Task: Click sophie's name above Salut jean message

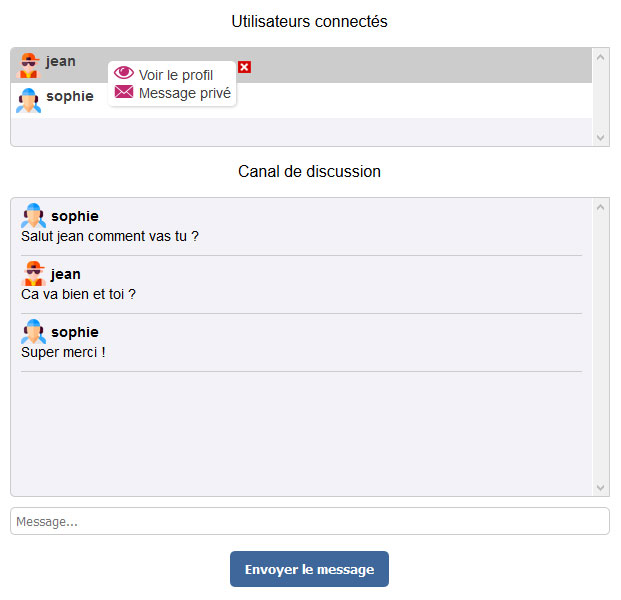Action: [75, 216]
